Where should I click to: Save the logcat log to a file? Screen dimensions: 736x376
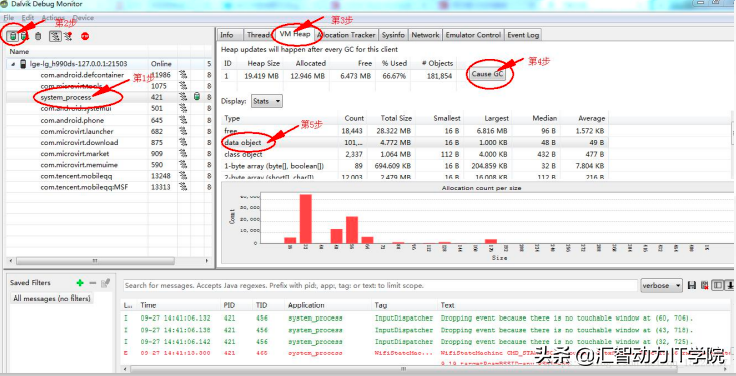click(691, 285)
